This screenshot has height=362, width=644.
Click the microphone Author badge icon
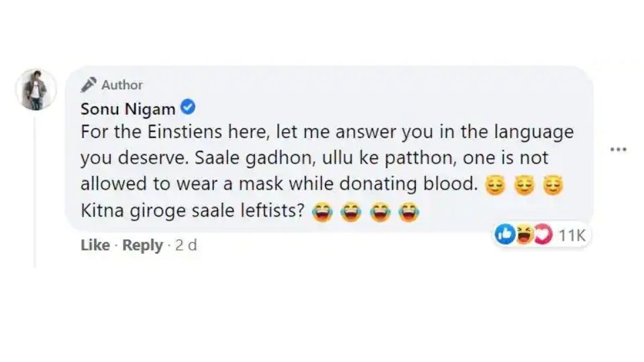(x=89, y=84)
